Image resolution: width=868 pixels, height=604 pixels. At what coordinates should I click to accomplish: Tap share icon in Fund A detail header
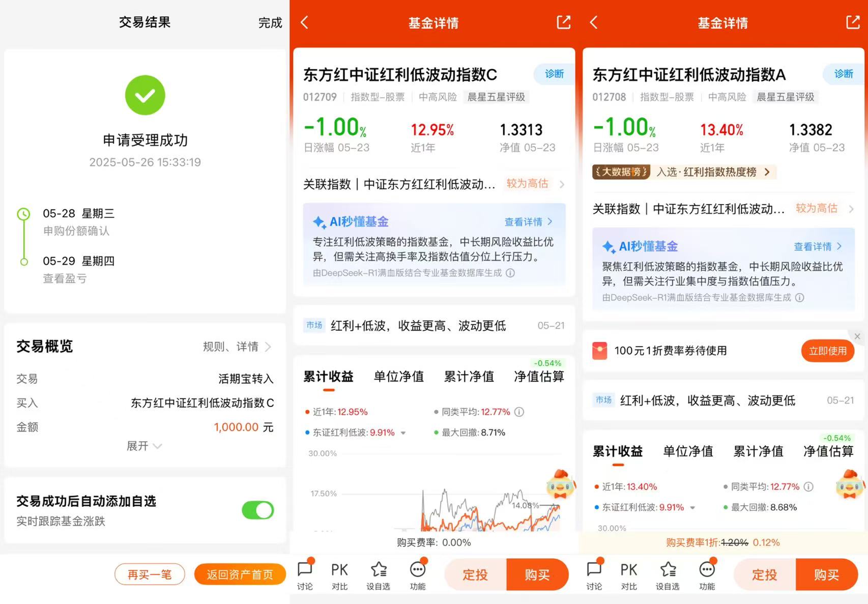pyautogui.click(x=853, y=22)
